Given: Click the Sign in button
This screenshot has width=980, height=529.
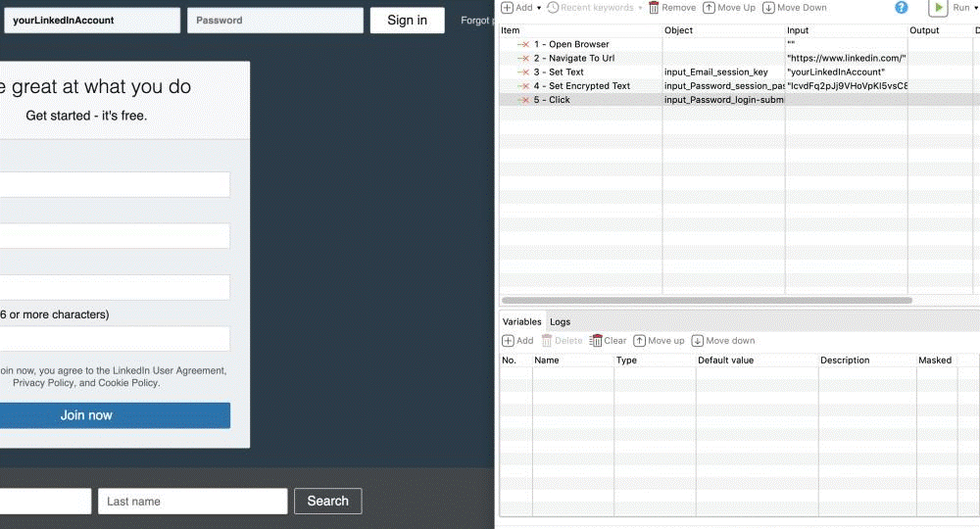Looking at the screenshot, I should [408, 20].
